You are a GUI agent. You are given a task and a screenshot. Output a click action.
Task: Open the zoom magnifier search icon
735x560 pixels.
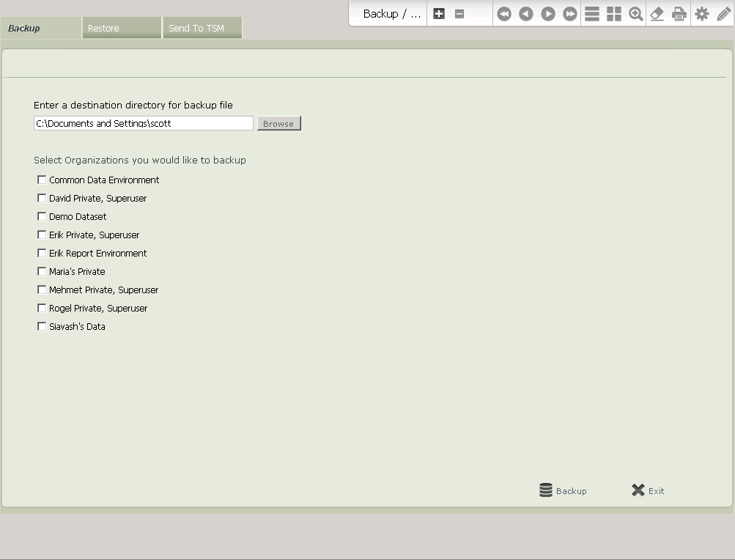636,14
